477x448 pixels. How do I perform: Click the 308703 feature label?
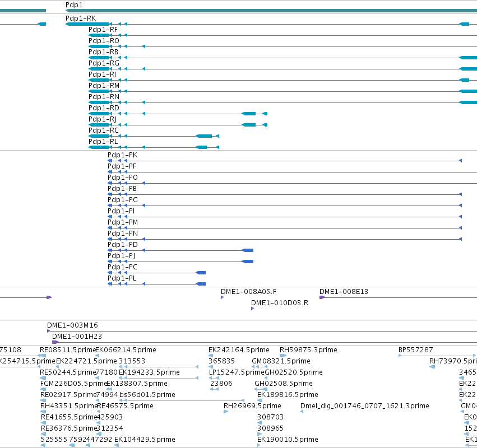pos(270,417)
